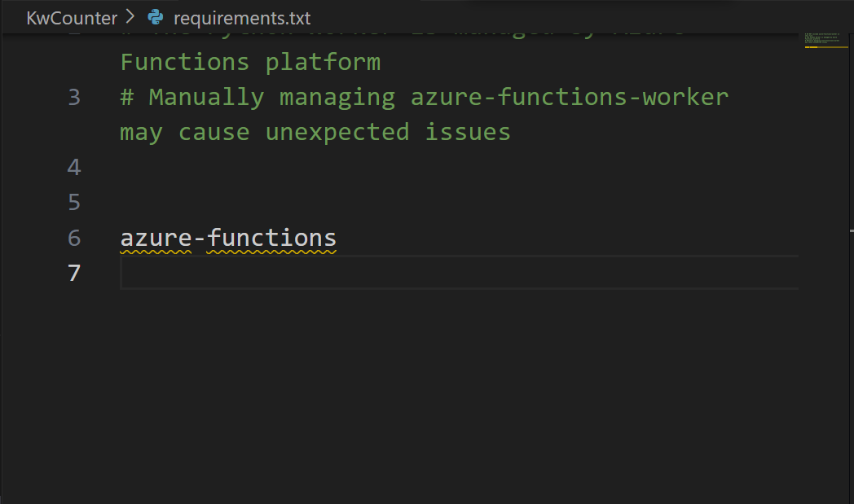Viewport: 854px width, 504px height.
Task: Click the first squiggly-underlined word azure
Action: 153,238
